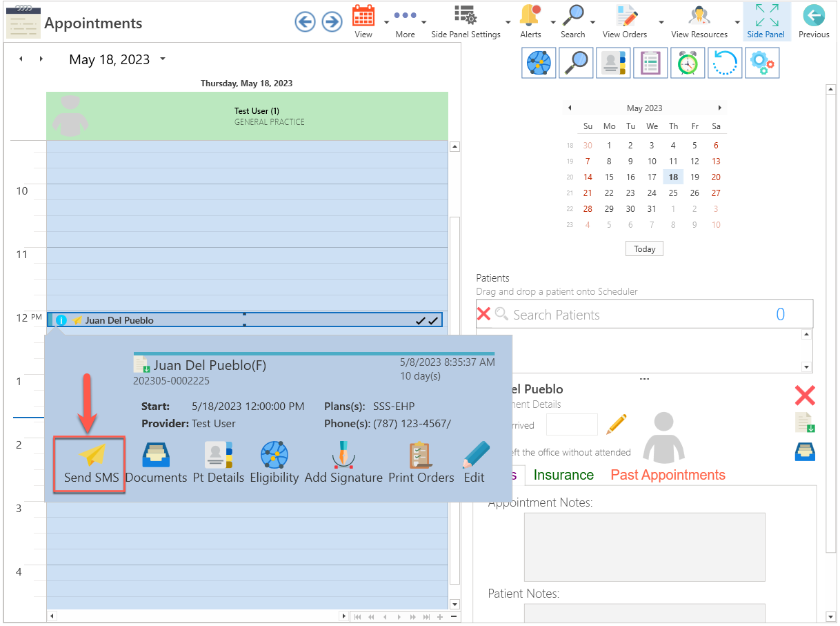
Task: Go forward with the right arrow circle
Action: point(332,22)
